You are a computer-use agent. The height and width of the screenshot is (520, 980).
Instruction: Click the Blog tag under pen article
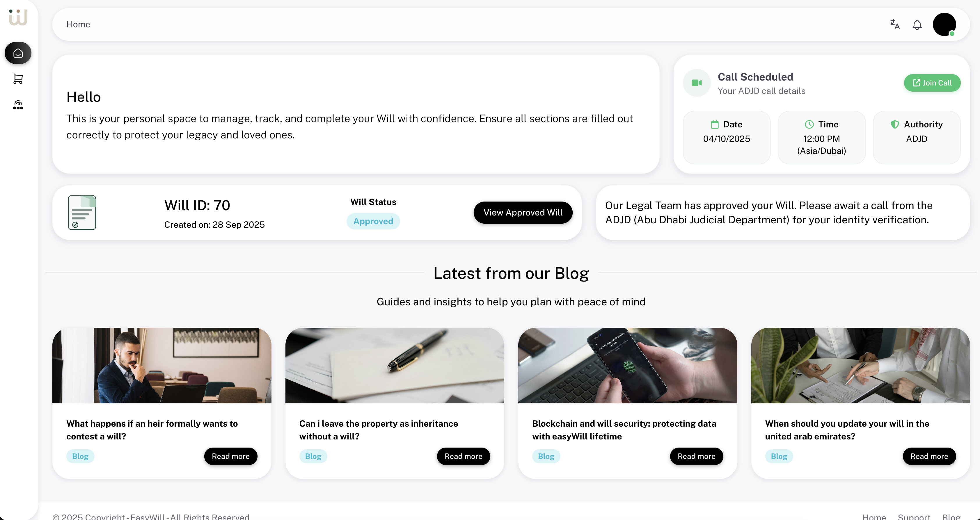point(313,456)
